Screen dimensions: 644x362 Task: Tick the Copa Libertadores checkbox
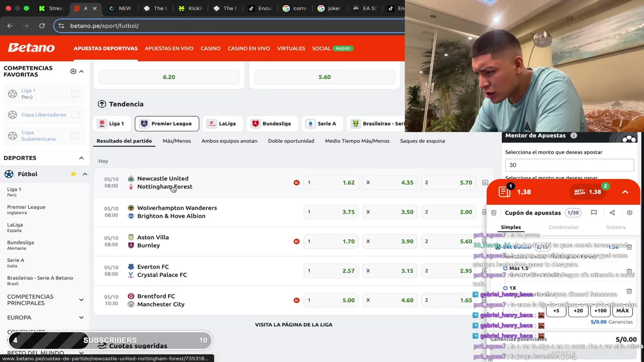[x=75, y=115]
